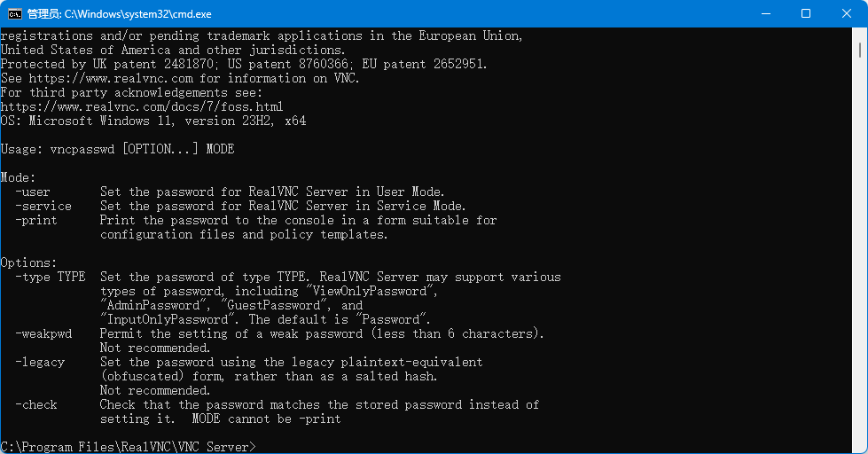The image size is (868, 454).
Task: Click the "OS: Microsoft Windows 11" line
Action: [152, 121]
